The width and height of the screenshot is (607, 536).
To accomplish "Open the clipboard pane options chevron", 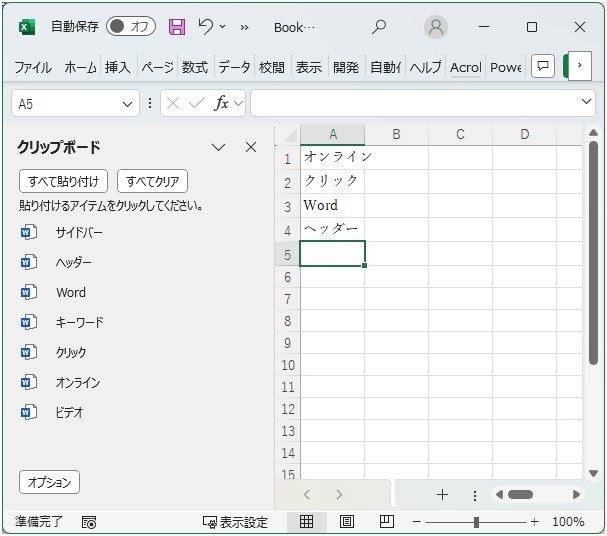I will click(218, 147).
